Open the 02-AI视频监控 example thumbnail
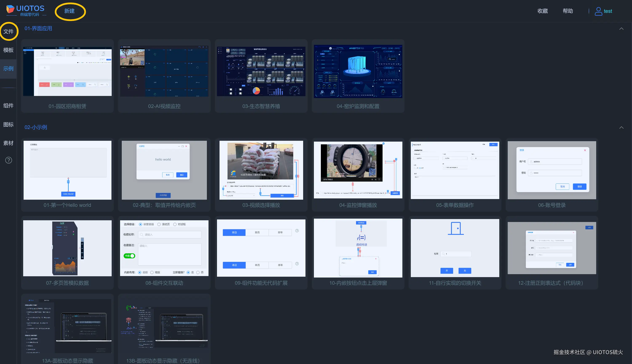 coord(164,72)
